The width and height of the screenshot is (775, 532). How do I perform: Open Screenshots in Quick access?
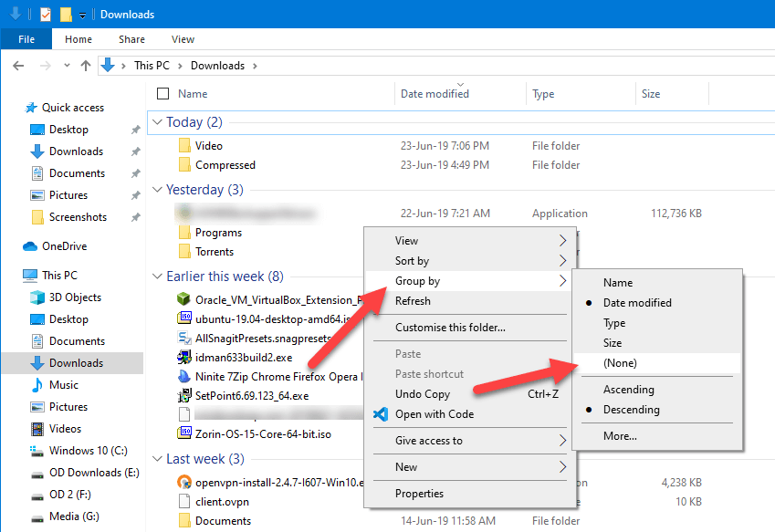(x=78, y=217)
